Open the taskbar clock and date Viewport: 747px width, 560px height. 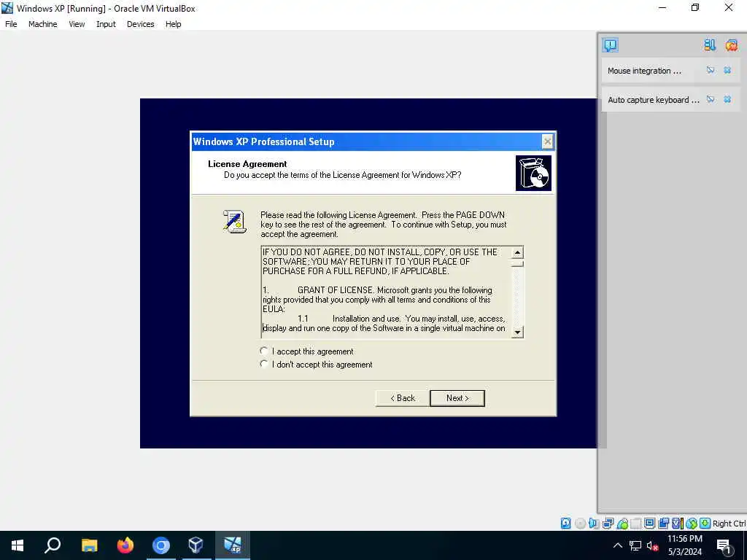click(684, 545)
